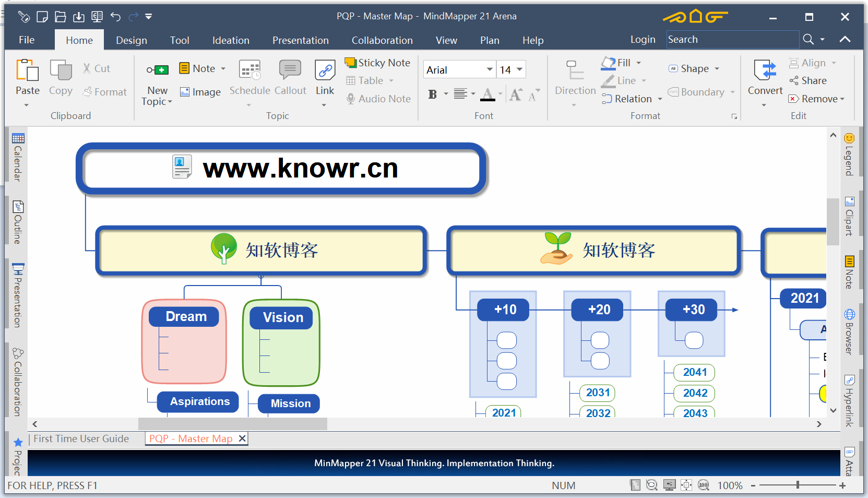Create a new map from quick access toolbar

(x=42, y=17)
